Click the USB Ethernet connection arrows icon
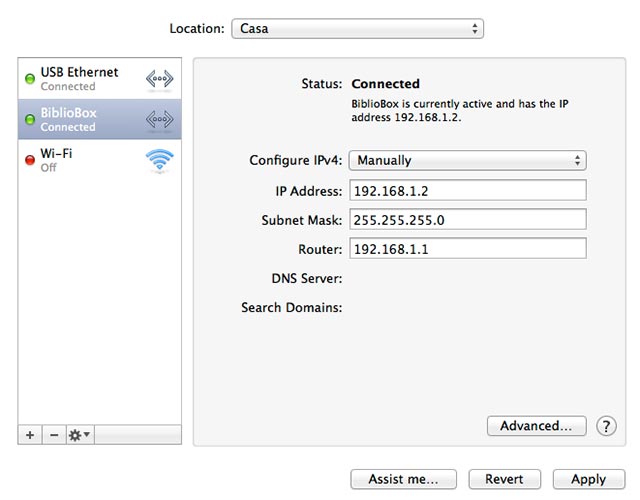 [x=159, y=79]
